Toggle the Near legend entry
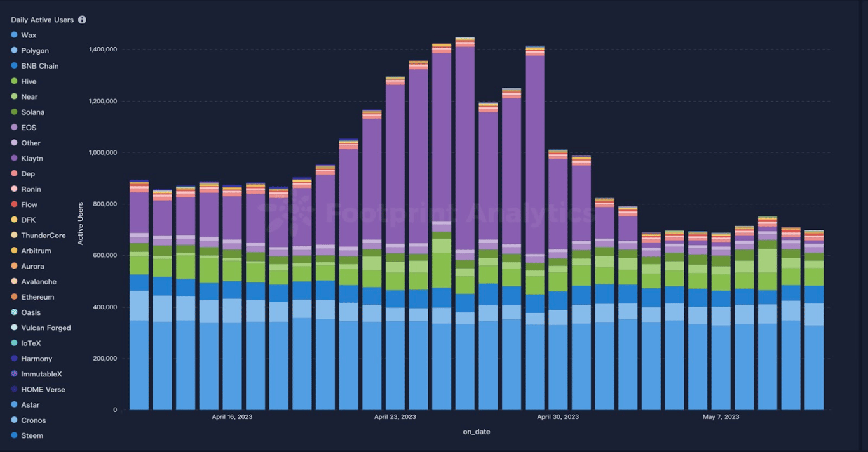 25,97
